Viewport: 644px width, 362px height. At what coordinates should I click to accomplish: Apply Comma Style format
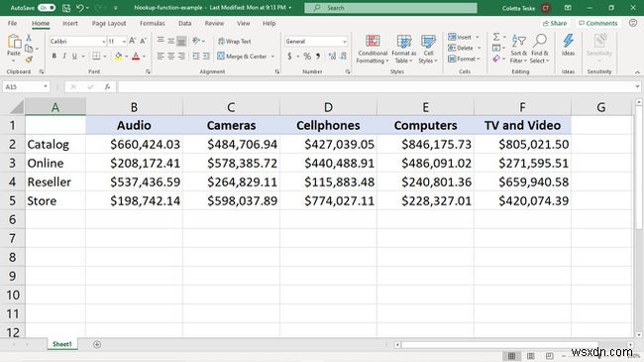click(318, 56)
